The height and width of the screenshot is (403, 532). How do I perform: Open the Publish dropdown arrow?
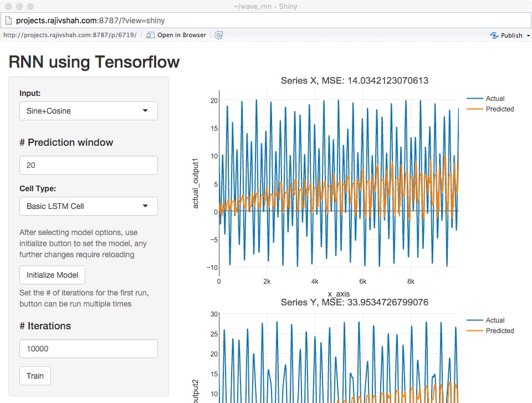click(x=528, y=35)
